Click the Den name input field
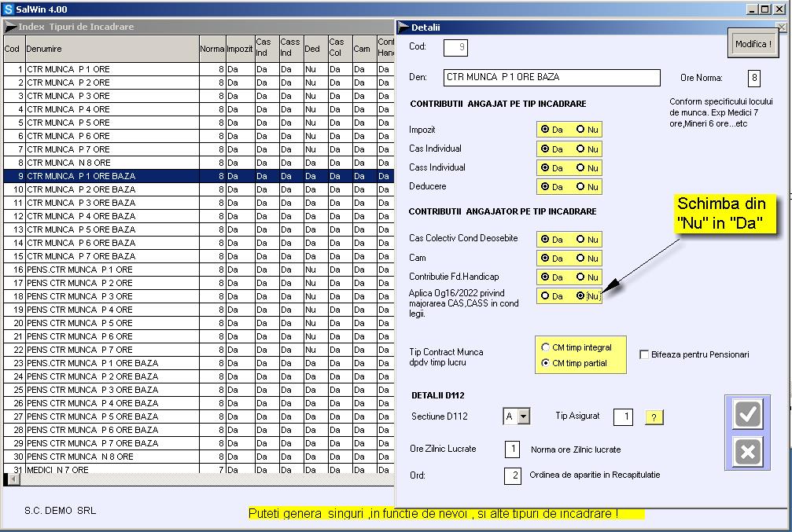Image resolution: width=792 pixels, height=532 pixels. pos(552,78)
